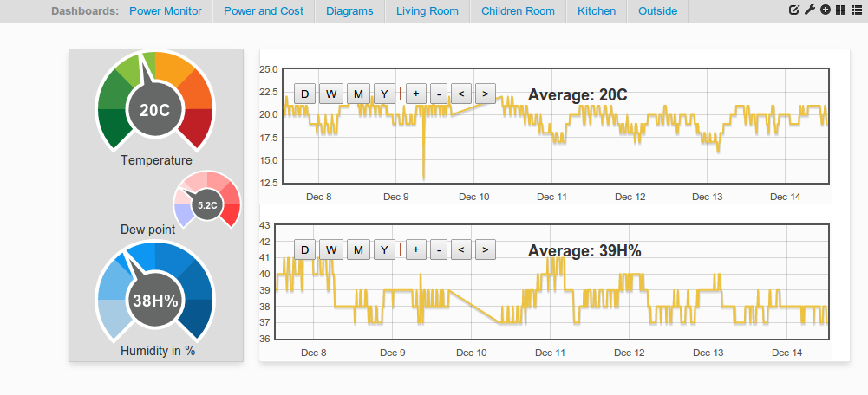This screenshot has height=395, width=868.
Task: Click the edit dashboard pencil icon
Action: pos(793,10)
